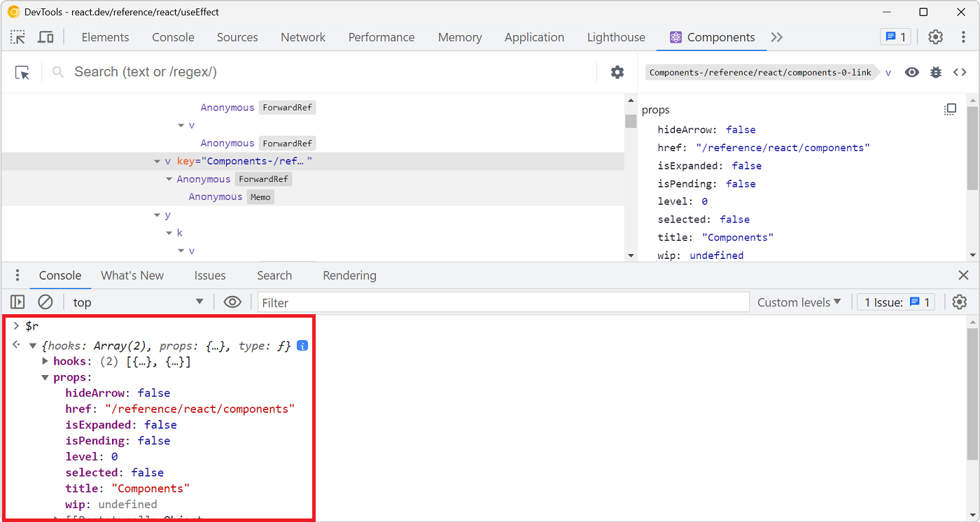Click scroll down arrow of component tree
The height and width of the screenshot is (522, 980).
(x=631, y=255)
